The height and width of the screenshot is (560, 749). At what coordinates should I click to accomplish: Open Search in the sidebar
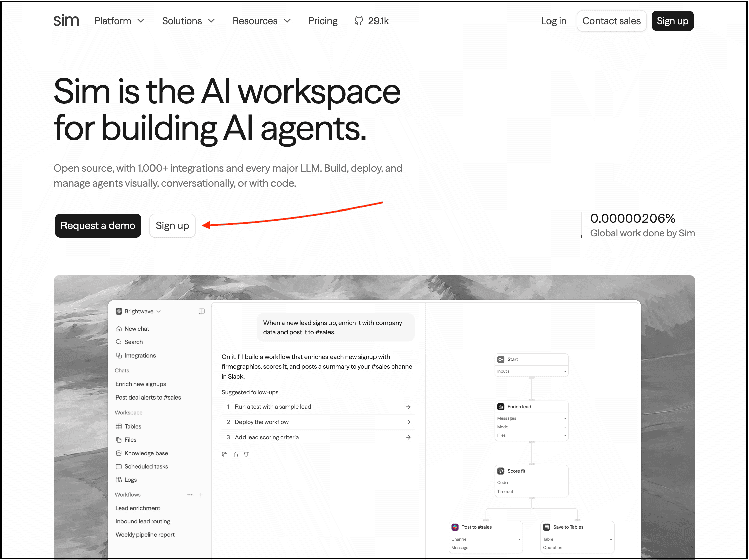click(x=134, y=342)
